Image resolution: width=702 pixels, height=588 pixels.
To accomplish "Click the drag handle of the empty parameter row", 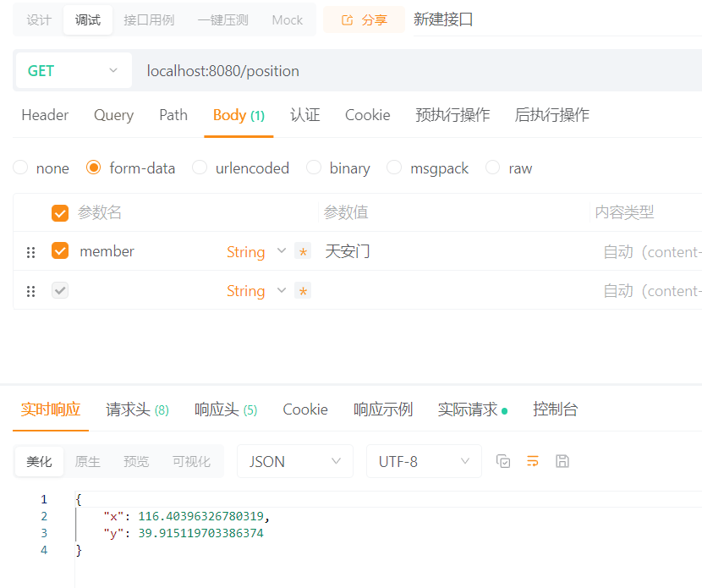I will pyautogui.click(x=31, y=291).
